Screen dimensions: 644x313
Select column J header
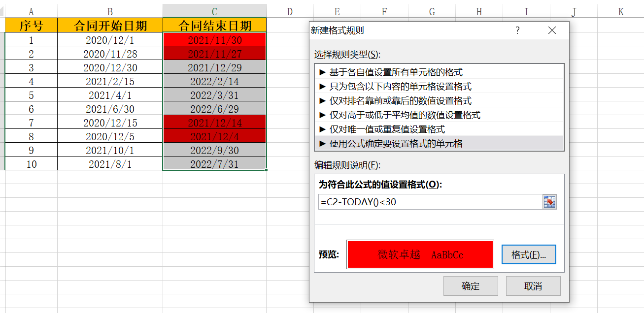click(x=574, y=11)
